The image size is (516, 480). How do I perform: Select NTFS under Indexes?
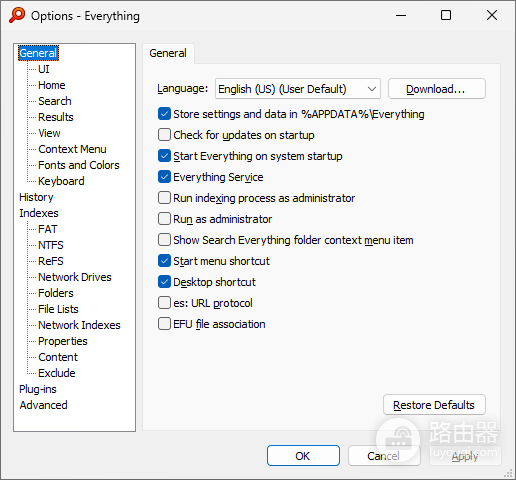coord(51,245)
